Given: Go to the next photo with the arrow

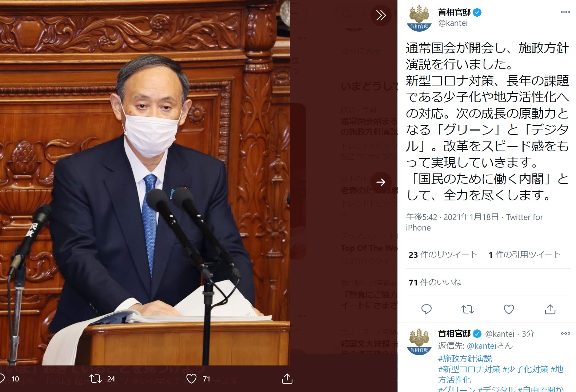Looking at the screenshot, I should coord(381,182).
